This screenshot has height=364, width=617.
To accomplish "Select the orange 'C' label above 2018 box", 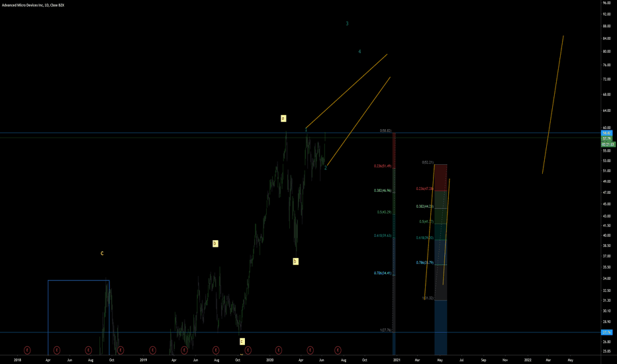I will [102, 253].
